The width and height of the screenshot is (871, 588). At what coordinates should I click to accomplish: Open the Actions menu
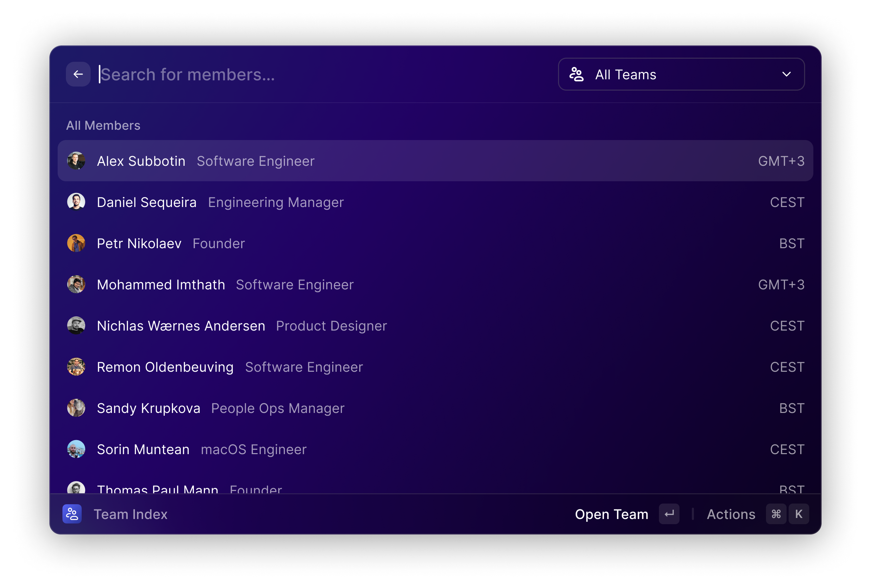(731, 514)
